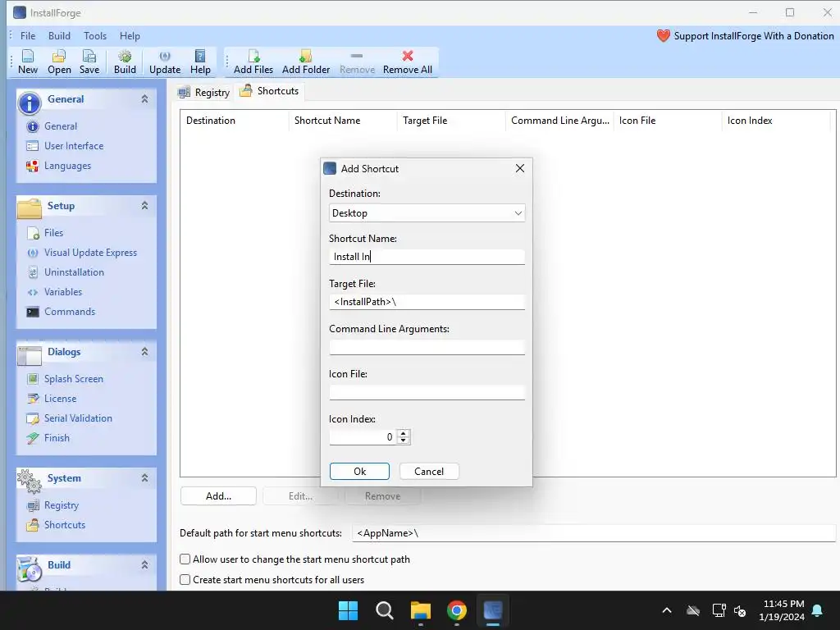Screen dimensions: 840x630
Task: Switch to the Registry tab
Action: tap(205, 93)
